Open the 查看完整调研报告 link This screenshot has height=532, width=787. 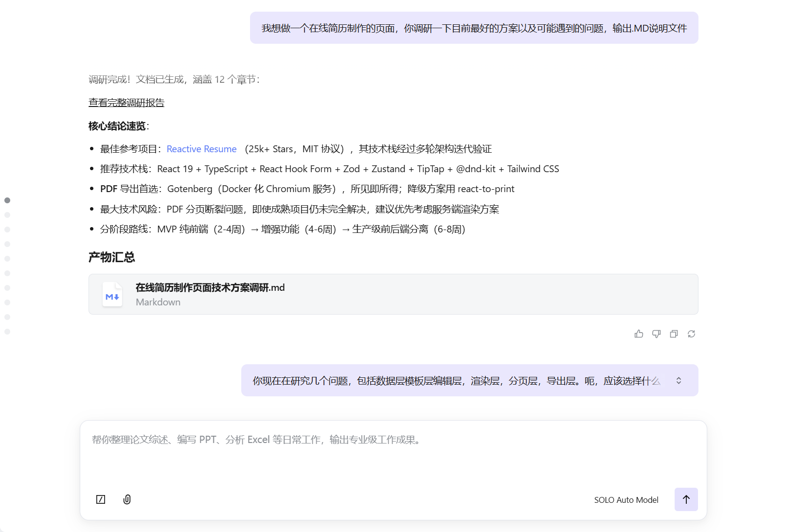tap(126, 103)
